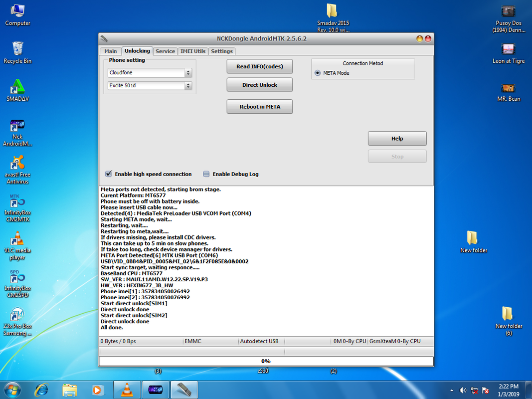Viewport: 532px width, 399px height.
Task: Minimize NCKDongle with the orange button
Action: tap(420, 39)
